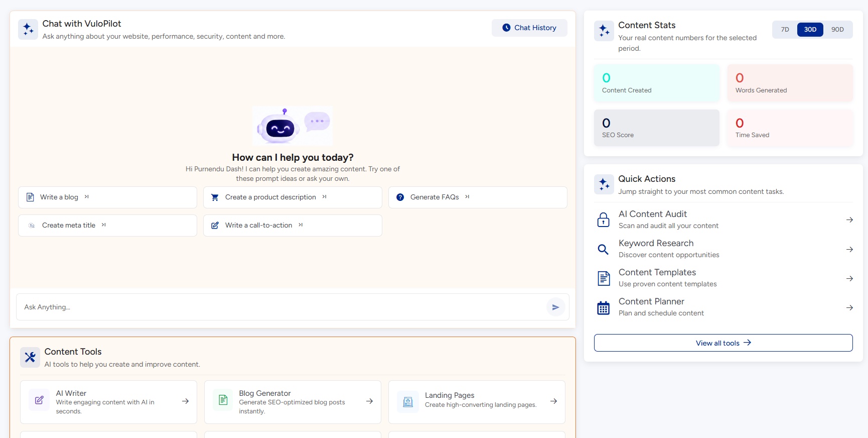868x438 pixels.
Task: Click the chatbot robot illustration
Action: click(x=293, y=126)
